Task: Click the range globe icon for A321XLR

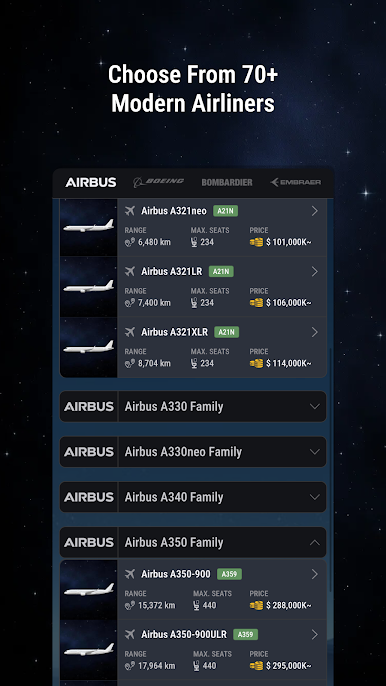Action: (x=130, y=363)
